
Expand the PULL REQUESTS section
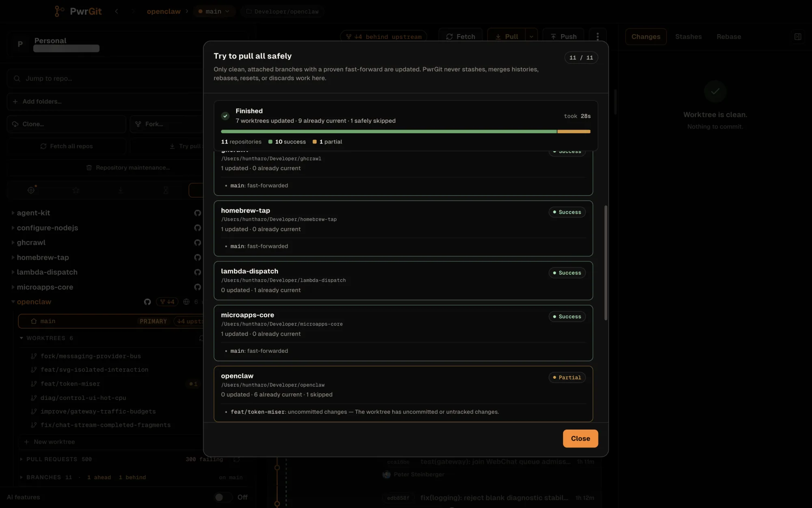click(21, 459)
